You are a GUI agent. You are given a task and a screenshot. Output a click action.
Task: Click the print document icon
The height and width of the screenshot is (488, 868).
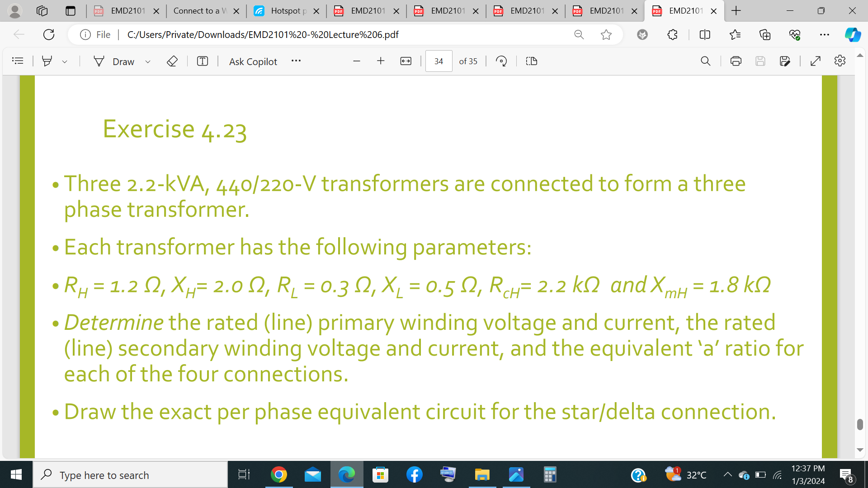click(735, 61)
